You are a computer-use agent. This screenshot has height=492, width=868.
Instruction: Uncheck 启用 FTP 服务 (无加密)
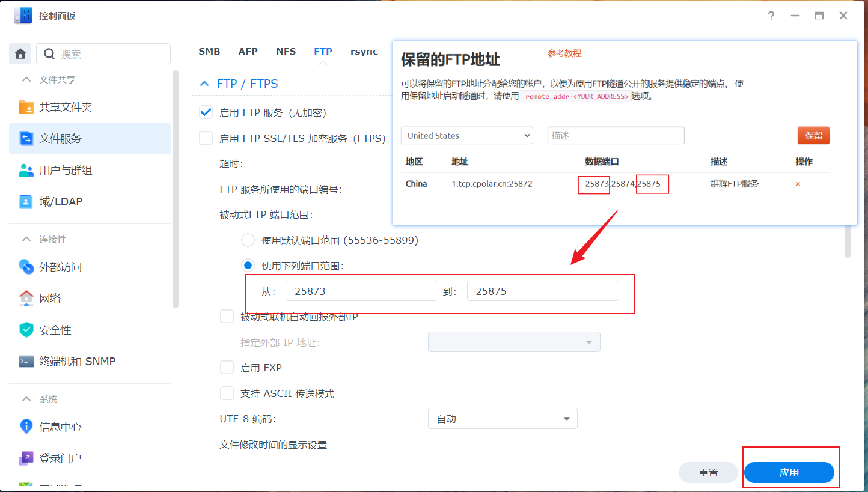(206, 112)
